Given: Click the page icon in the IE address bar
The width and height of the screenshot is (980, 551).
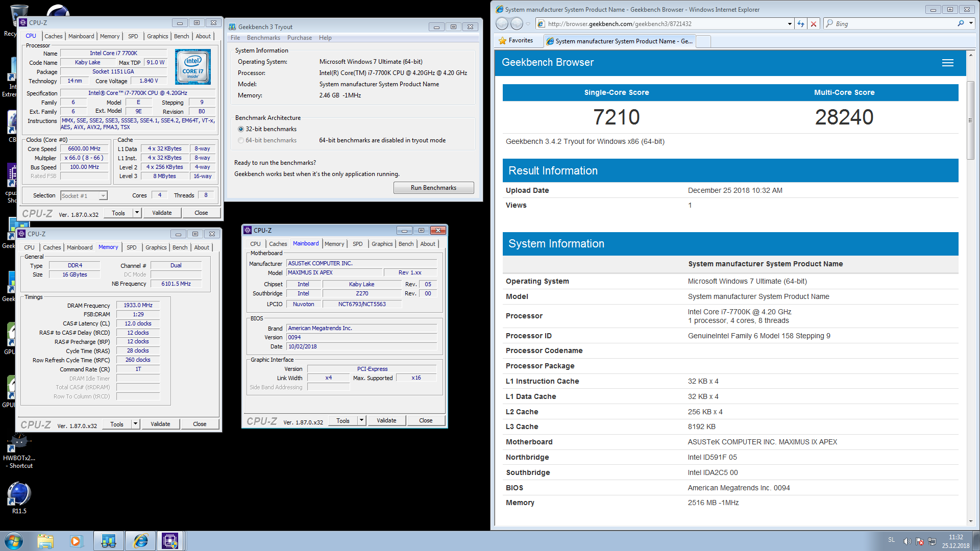Looking at the screenshot, I should [541, 24].
